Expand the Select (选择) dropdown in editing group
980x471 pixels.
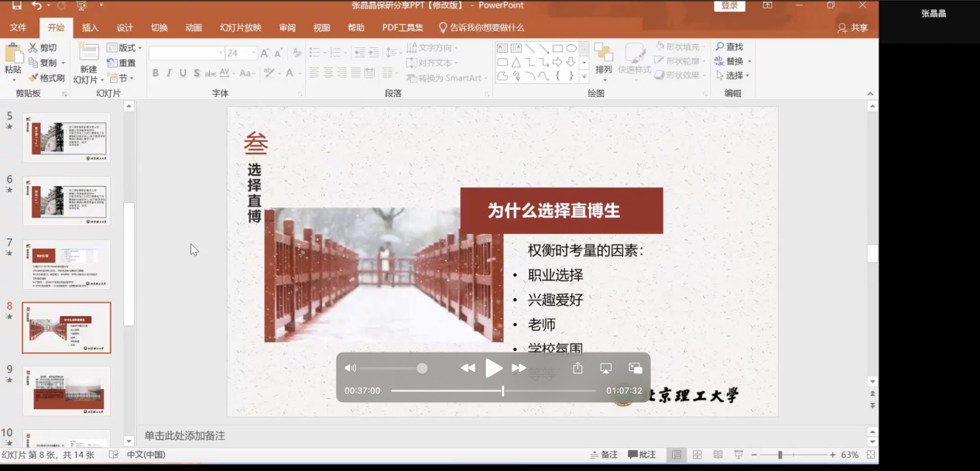[733, 76]
